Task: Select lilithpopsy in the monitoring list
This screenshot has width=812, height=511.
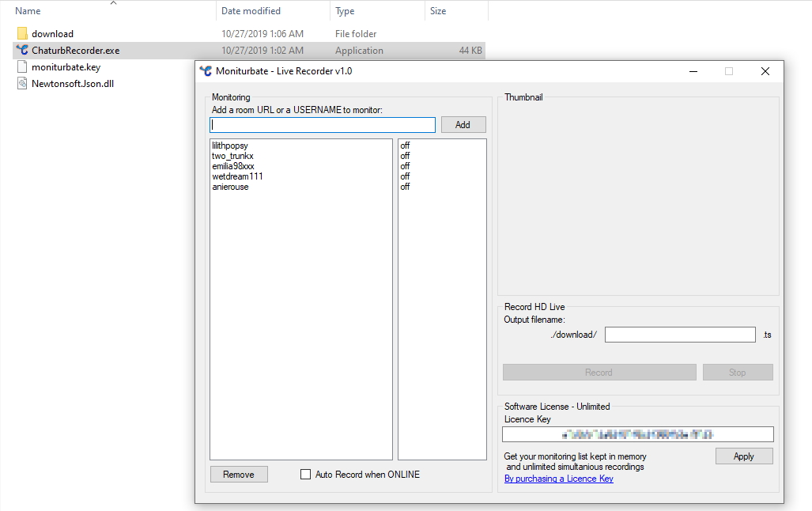Action: tap(230, 146)
